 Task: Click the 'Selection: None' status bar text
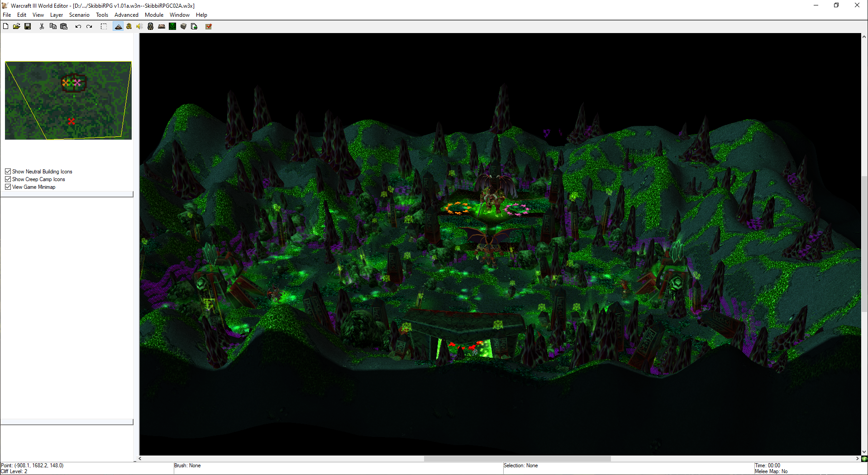[x=521, y=465]
